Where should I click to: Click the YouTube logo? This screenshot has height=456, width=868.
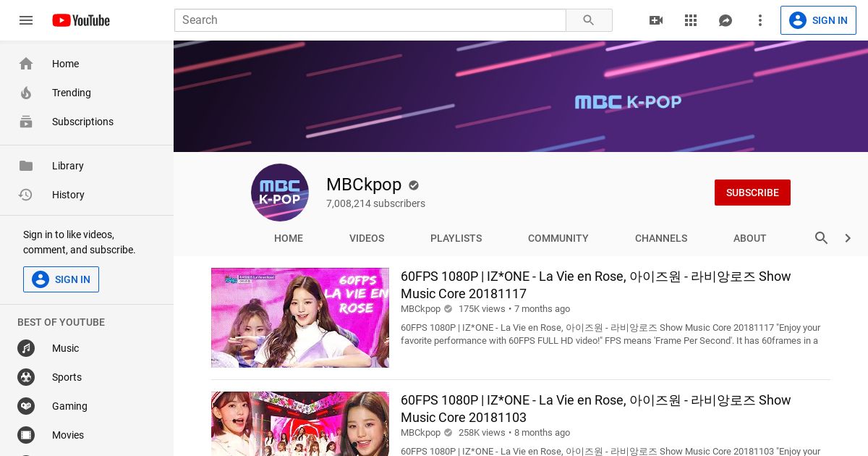click(x=81, y=20)
